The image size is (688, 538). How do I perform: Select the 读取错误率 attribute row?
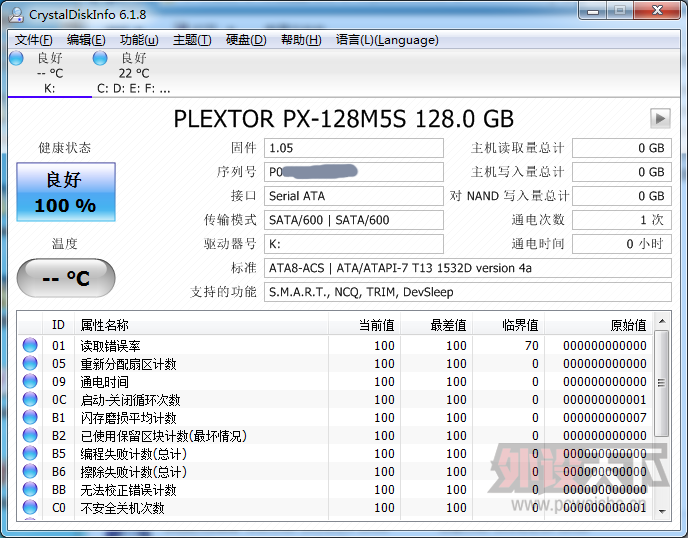335,345
